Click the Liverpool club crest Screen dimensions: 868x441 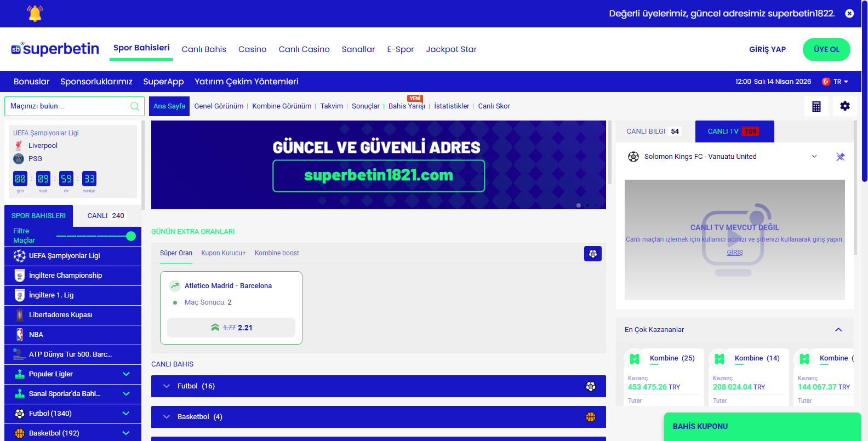click(x=19, y=146)
